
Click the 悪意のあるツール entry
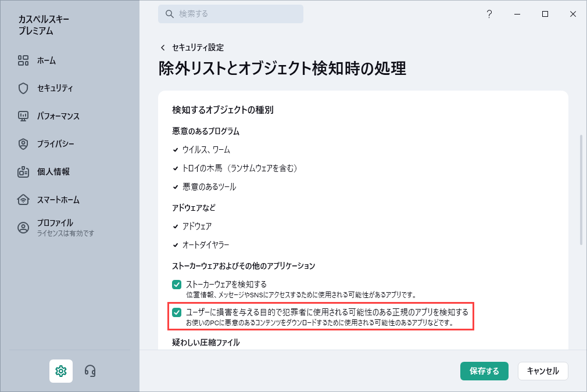tap(209, 186)
